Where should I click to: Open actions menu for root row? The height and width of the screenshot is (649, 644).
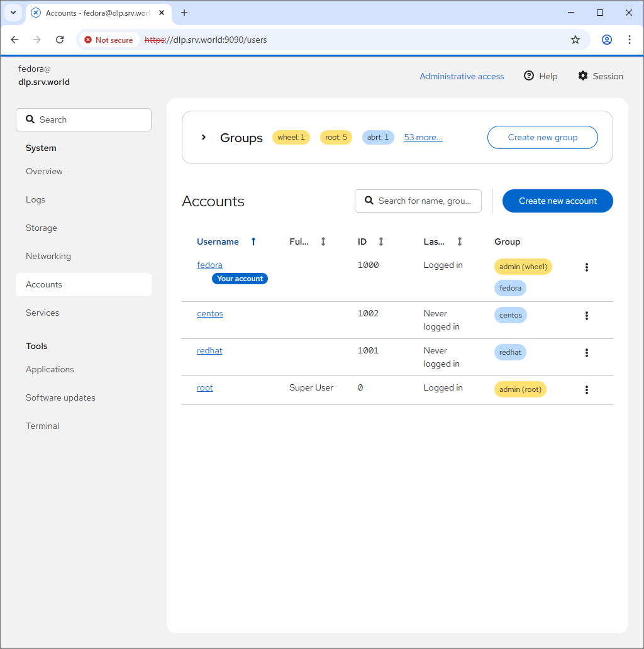click(x=587, y=390)
